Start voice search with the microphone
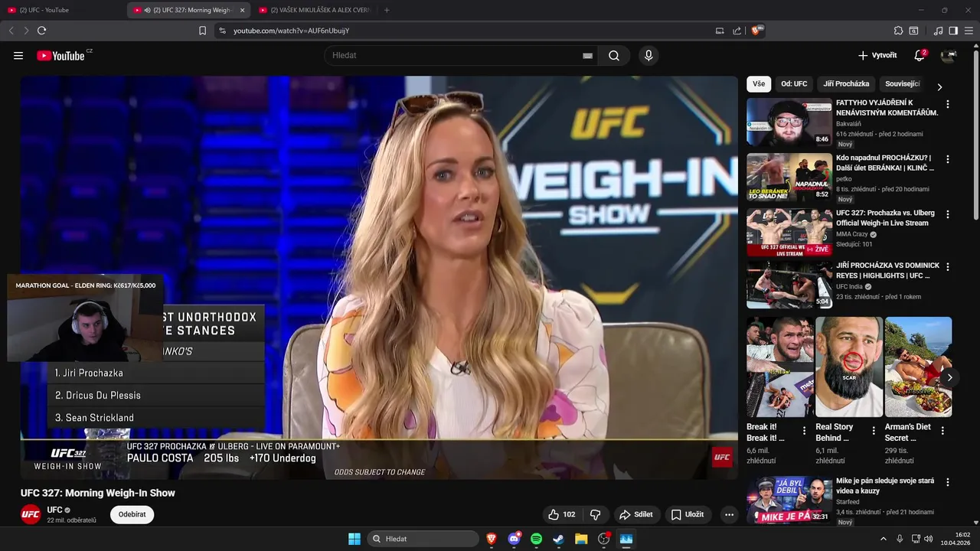This screenshot has width=980, height=551. click(x=648, y=56)
